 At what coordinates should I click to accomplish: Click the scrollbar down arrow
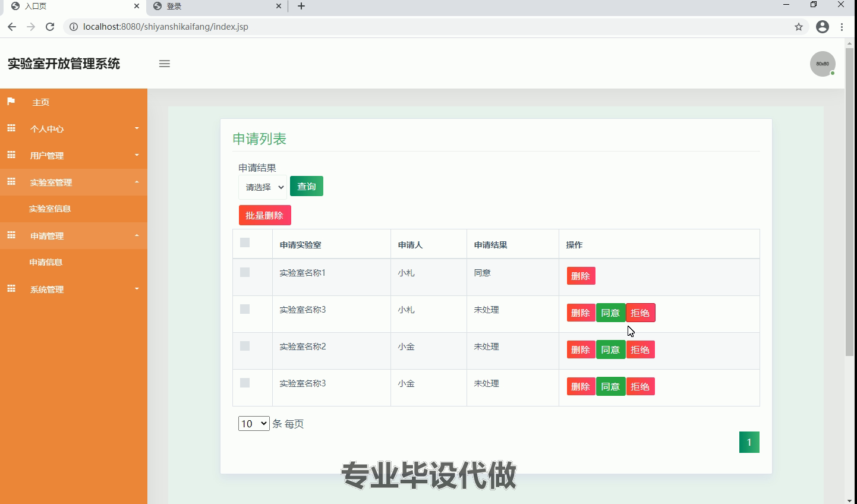[850, 499]
